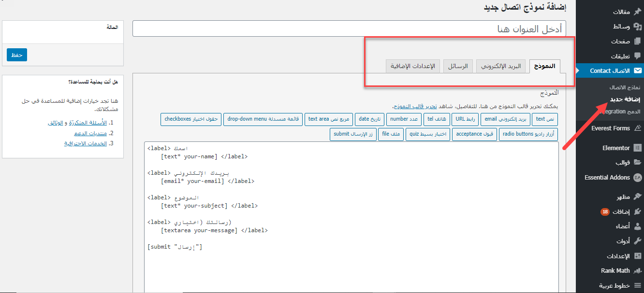This screenshot has height=293, width=644.
Task: Open the مظهر (Appearance) brush icon
Action: click(x=638, y=197)
